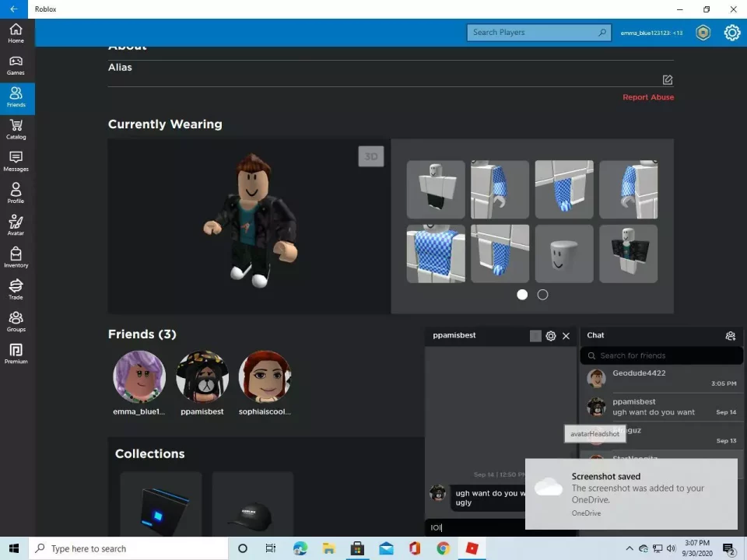Open the Catalog sidebar item
Viewport: 747px width, 560px height.
16,130
